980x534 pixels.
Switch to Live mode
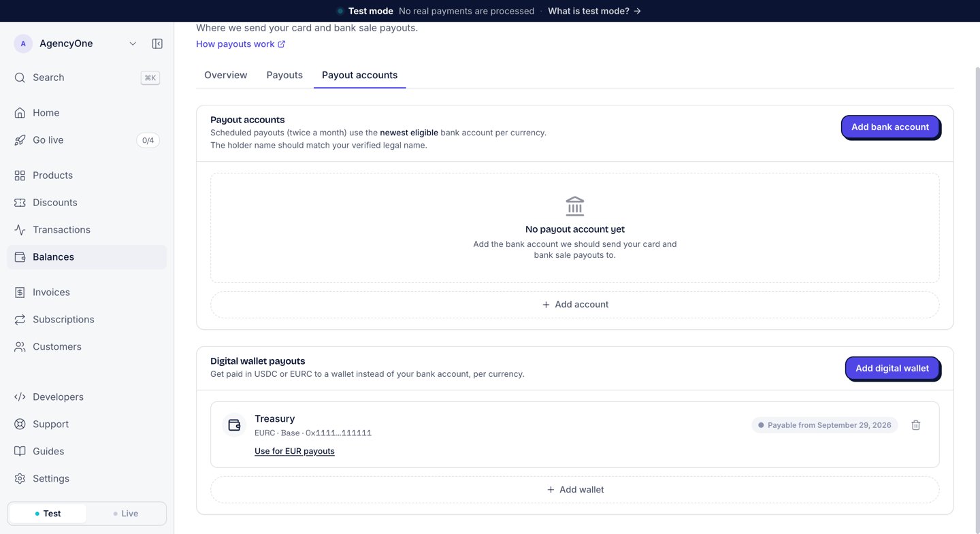tap(126, 514)
